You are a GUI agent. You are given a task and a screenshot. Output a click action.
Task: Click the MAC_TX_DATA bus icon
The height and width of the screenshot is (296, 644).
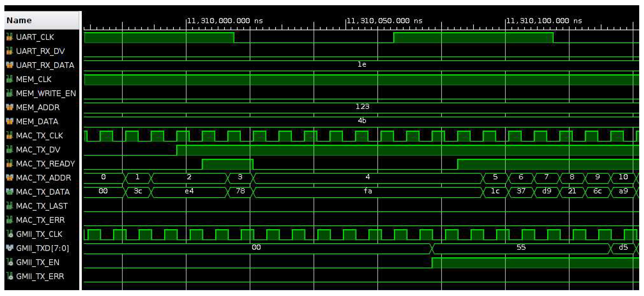click(9, 192)
